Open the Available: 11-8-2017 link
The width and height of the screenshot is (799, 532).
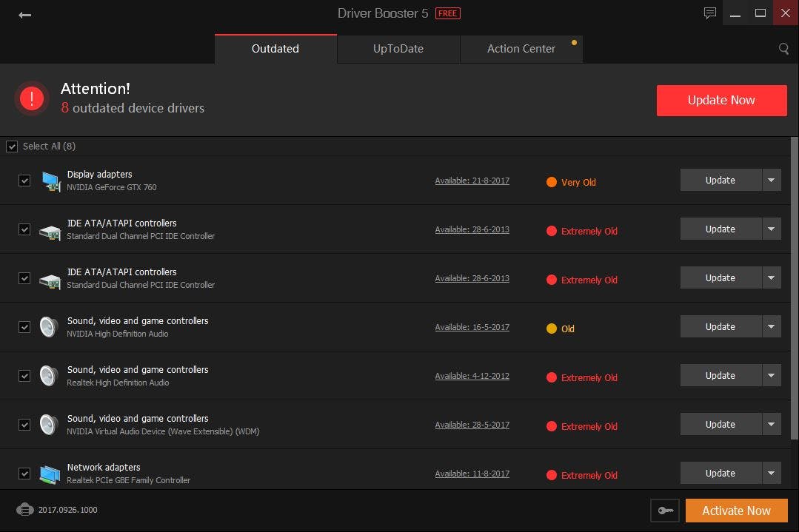click(472, 474)
